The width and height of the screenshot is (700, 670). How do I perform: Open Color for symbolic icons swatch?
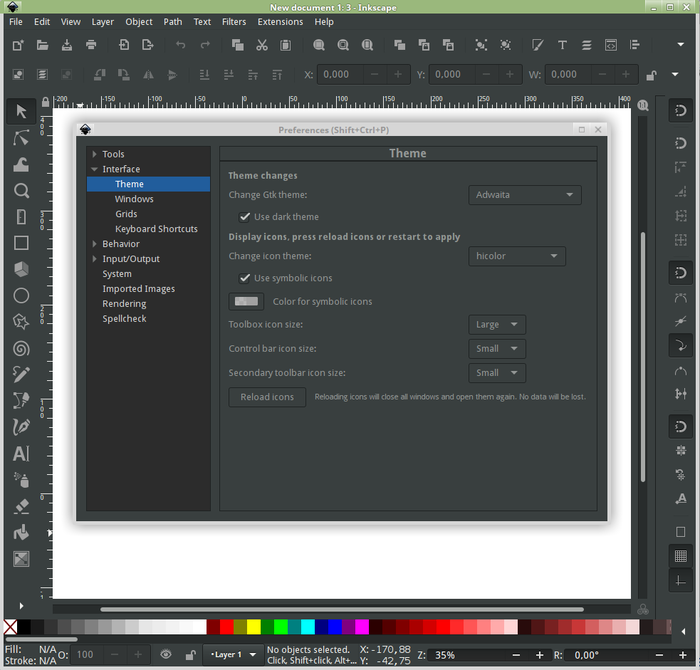pos(246,302)
